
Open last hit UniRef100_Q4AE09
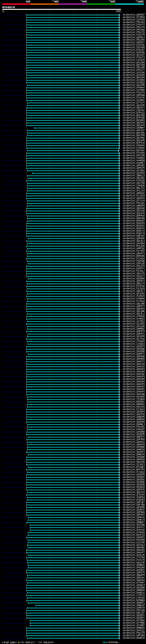(x=134, y=638)
